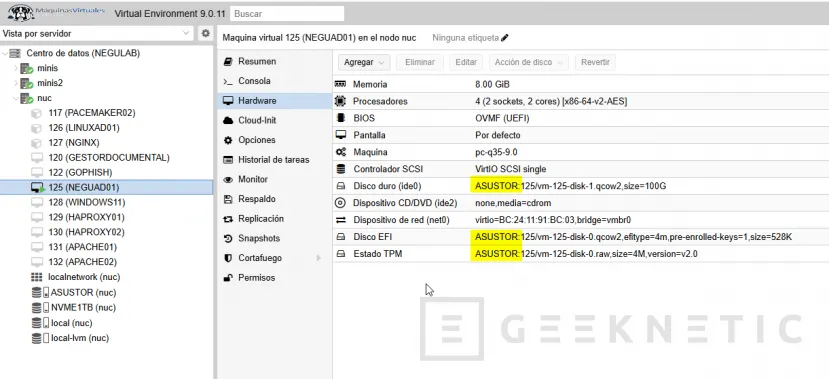Click the arrows icon in Dispositivo de red row
The image size is (829, 379).
coord(341,220)
